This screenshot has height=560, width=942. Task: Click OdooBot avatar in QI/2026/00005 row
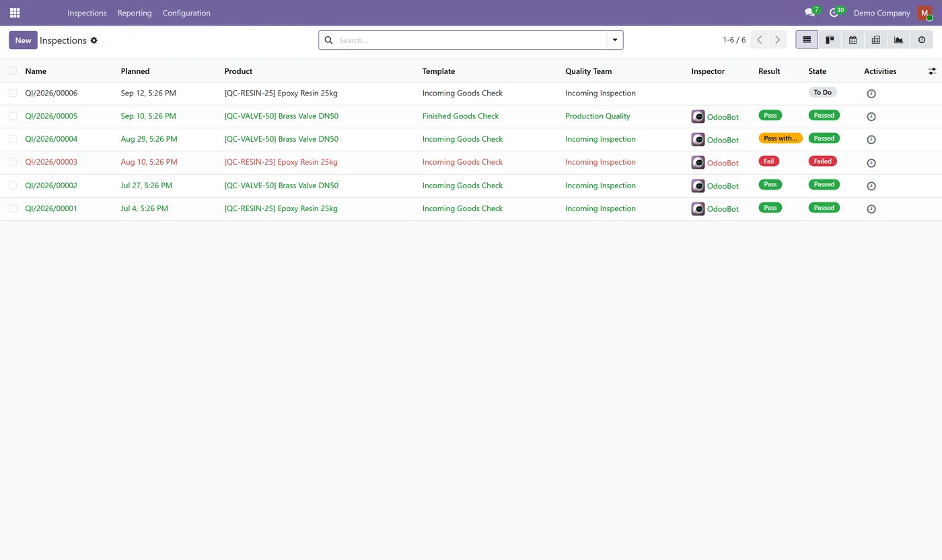pos(698,116)
